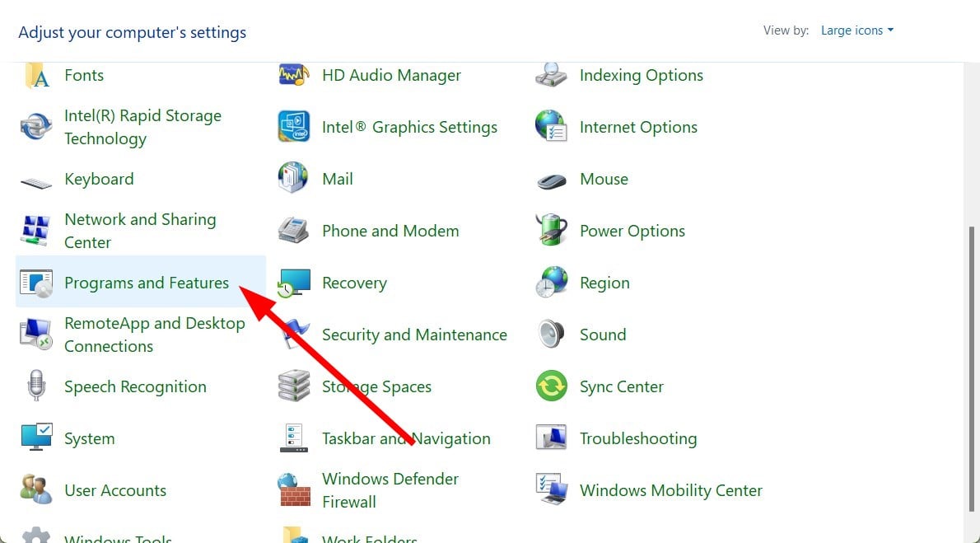Open the Sync Center green icon
This screenshot has width=980, height=543.
click(551, 386)
